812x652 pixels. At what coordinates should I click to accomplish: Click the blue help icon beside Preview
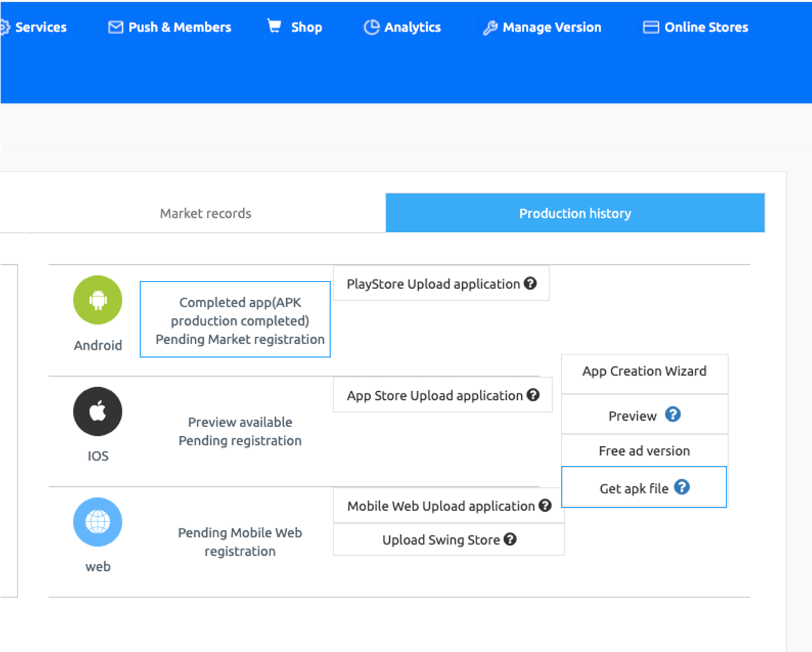672,415
